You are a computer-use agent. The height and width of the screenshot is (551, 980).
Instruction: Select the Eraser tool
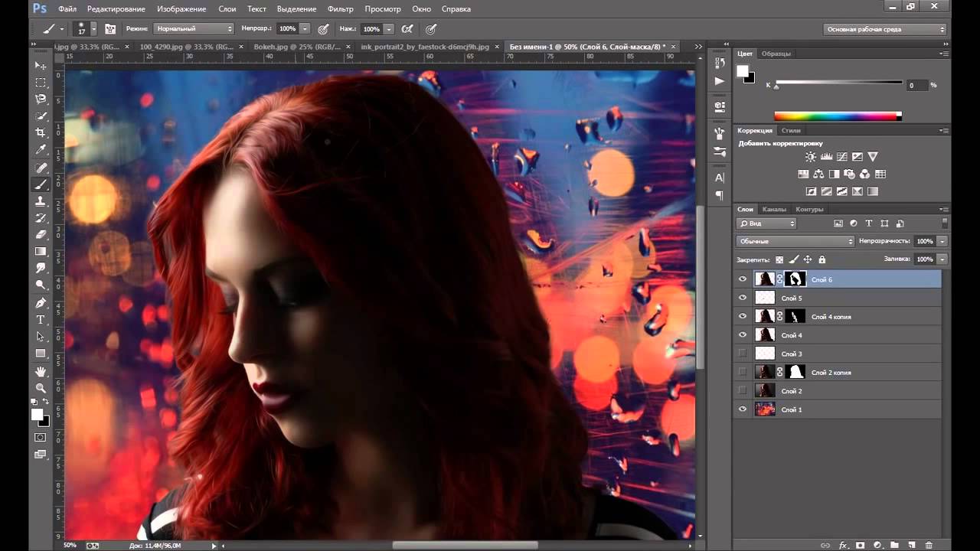point(41,235)
